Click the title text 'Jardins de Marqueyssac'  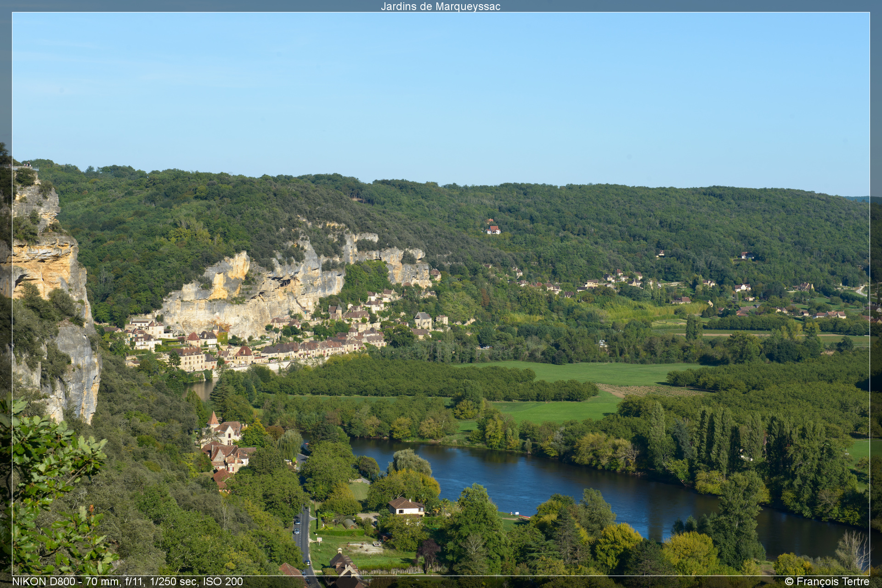click(x=441, y=6)
